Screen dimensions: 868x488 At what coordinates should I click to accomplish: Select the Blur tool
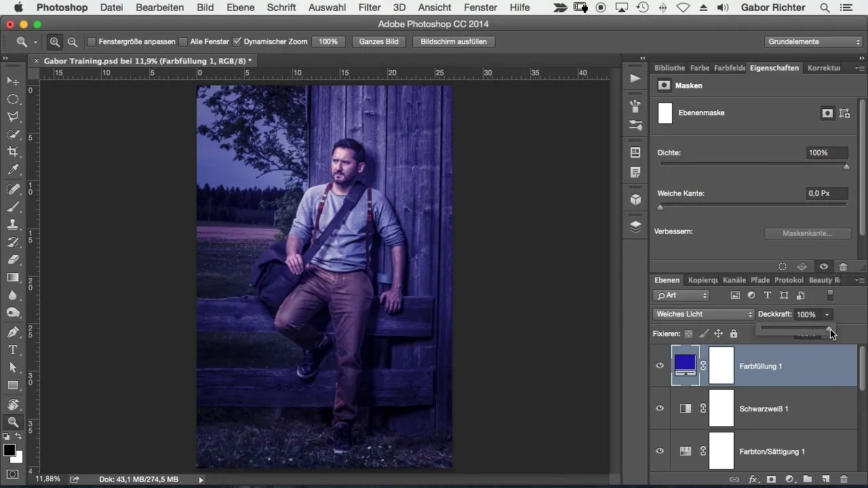pyautogui.click(x=13, y=295)
